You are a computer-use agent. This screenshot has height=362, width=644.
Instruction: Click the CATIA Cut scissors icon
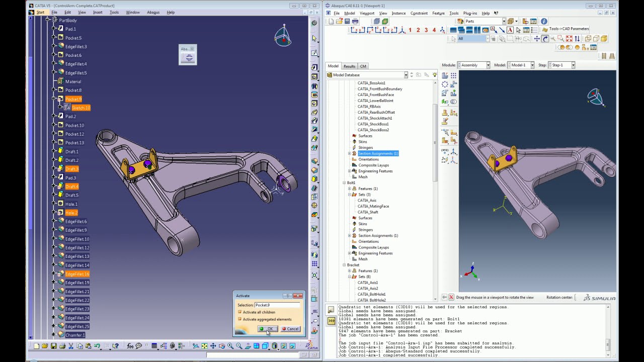click(x=71, y=346)
